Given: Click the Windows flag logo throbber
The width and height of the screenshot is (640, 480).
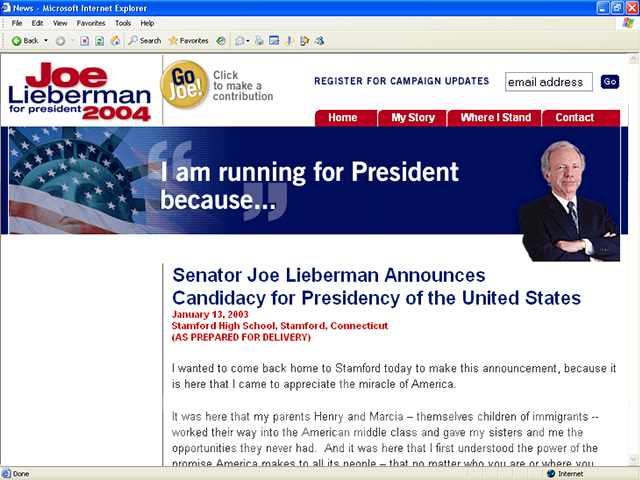Looking at the screenshot, I should 628,23.
